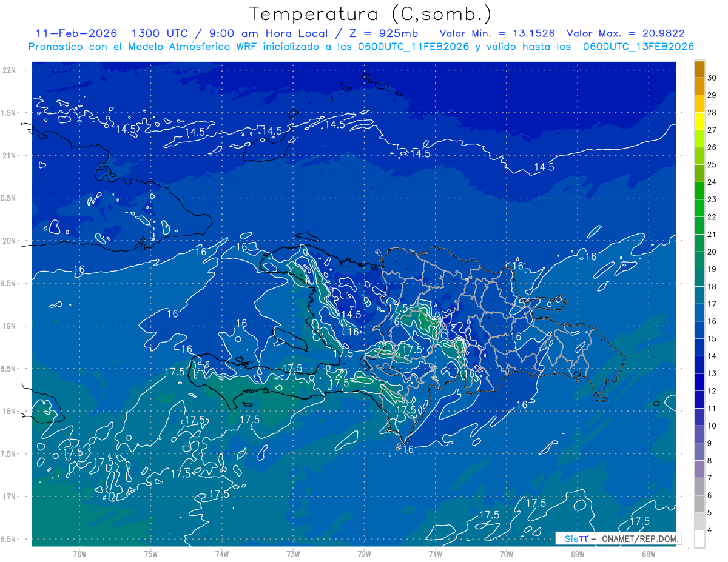728x562 pixels.
Task: Click the gray swatch between 5 and 6
Action: click(x=699, y=504)
